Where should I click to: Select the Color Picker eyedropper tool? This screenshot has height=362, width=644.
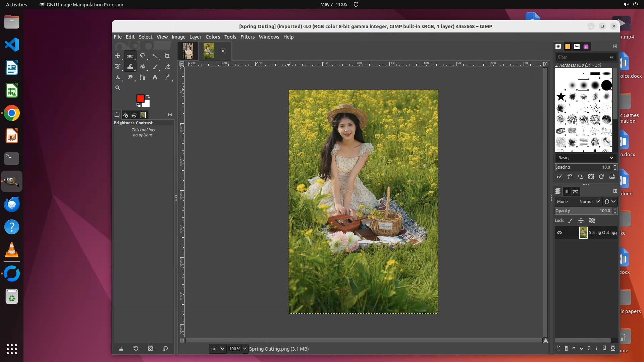[x=167, y=77]
